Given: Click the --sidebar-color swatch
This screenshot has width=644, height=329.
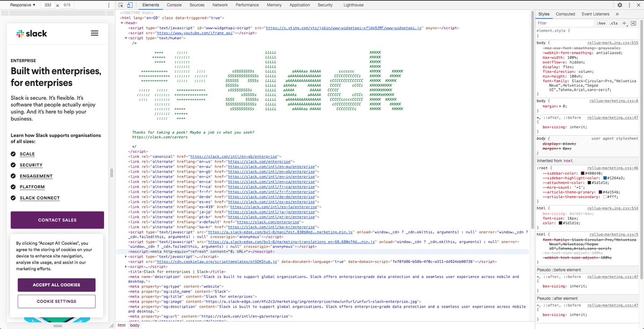Looking at the screenshot, I should point(583,173).
